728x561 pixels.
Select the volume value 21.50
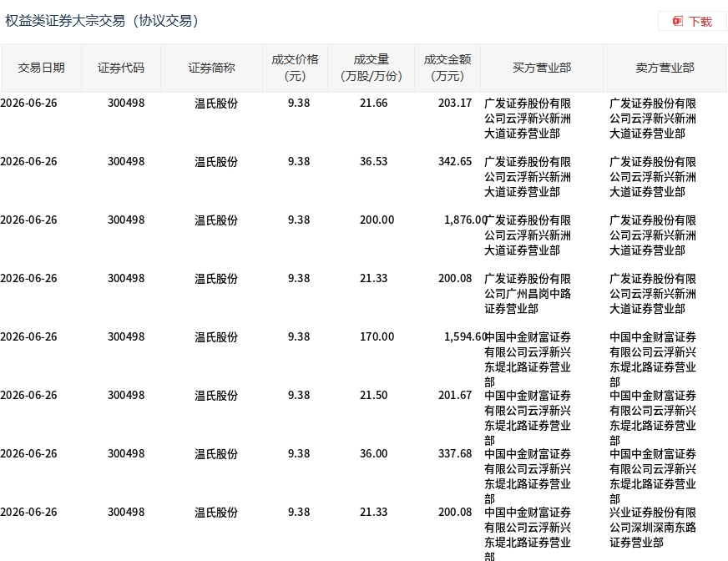tap(373, 395)
